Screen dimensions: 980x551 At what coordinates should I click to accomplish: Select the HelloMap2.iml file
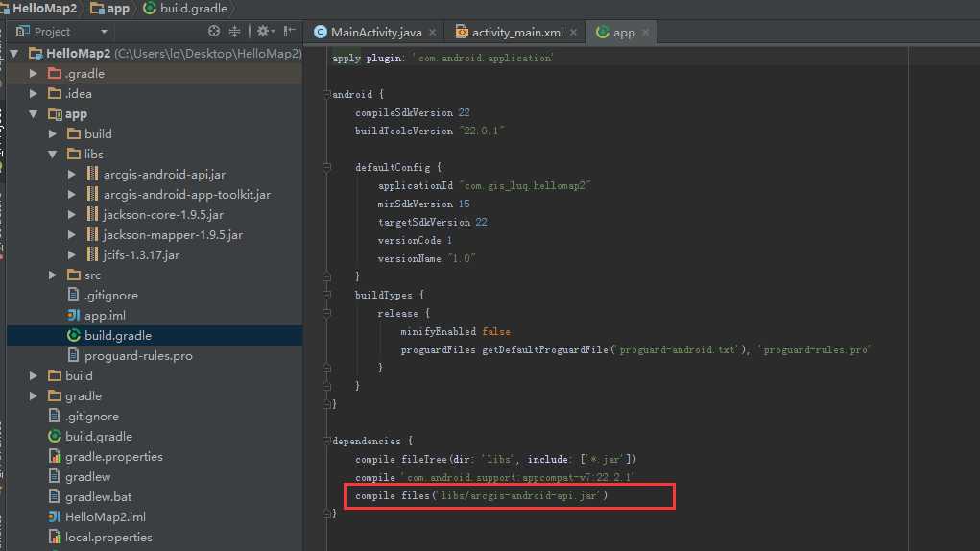click(x=105, y=516)
